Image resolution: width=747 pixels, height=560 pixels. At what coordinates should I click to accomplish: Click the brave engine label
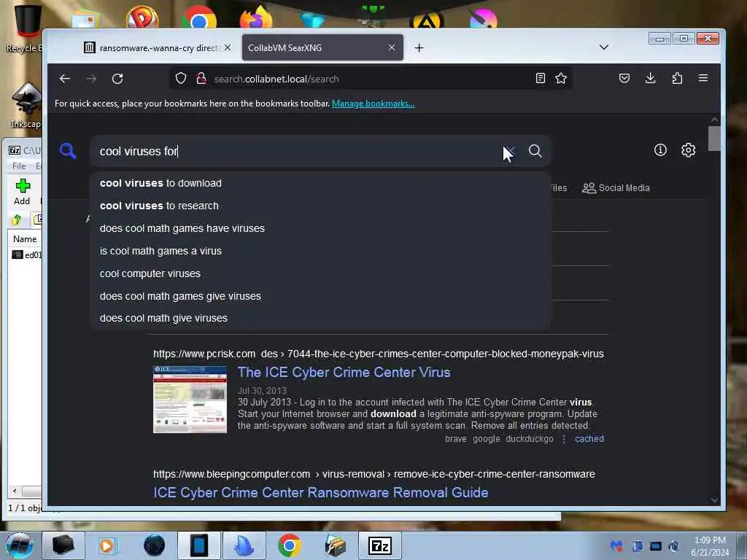[x=455, y=438]
